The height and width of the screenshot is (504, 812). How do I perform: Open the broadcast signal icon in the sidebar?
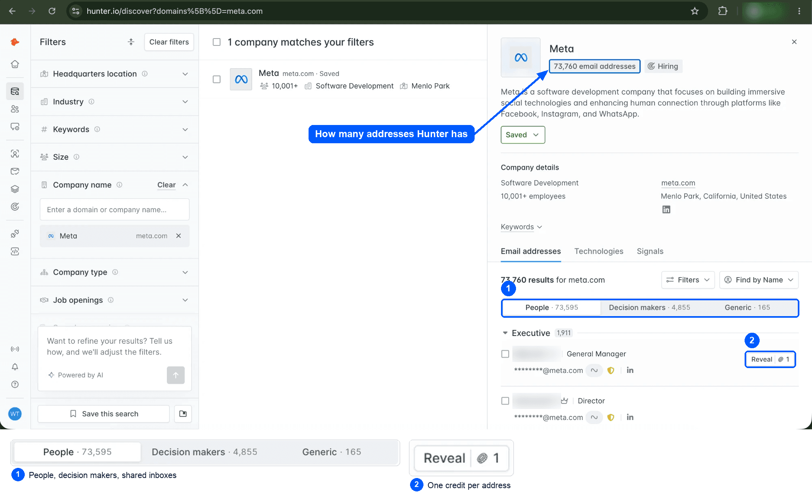click(x=15, y=349)
